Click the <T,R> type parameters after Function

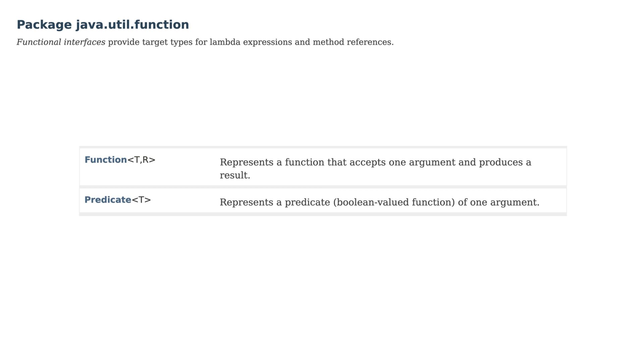tap(141, 160)
